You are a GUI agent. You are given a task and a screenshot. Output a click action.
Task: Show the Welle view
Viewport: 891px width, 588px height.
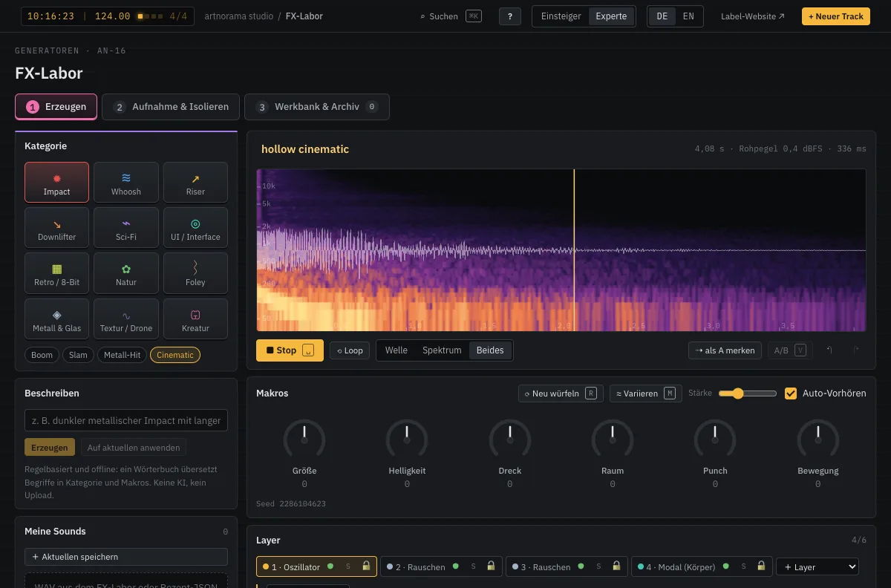coord(396,350)
